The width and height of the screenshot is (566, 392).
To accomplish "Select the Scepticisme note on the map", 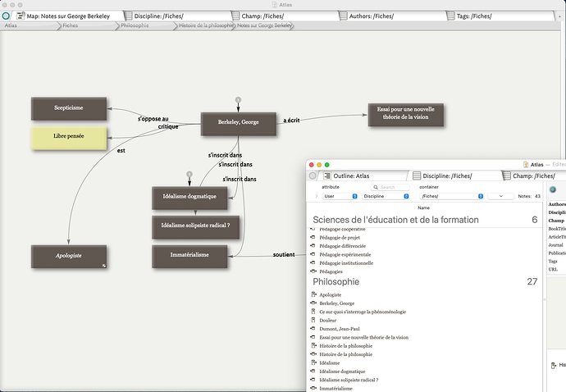I will click(x=69, y=108).
